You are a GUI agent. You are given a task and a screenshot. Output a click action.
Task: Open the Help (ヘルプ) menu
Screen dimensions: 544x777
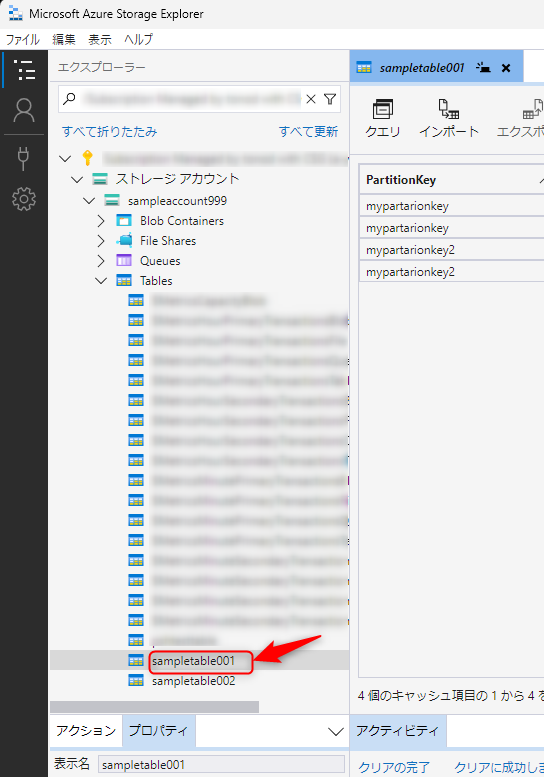click(138, 39)
